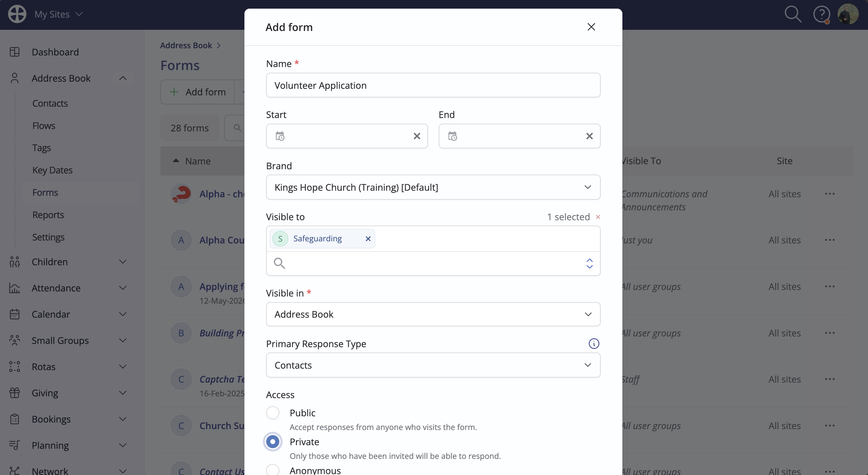Open options menu for Captcha Test row

pyautogui.click(x=830, y=379)
